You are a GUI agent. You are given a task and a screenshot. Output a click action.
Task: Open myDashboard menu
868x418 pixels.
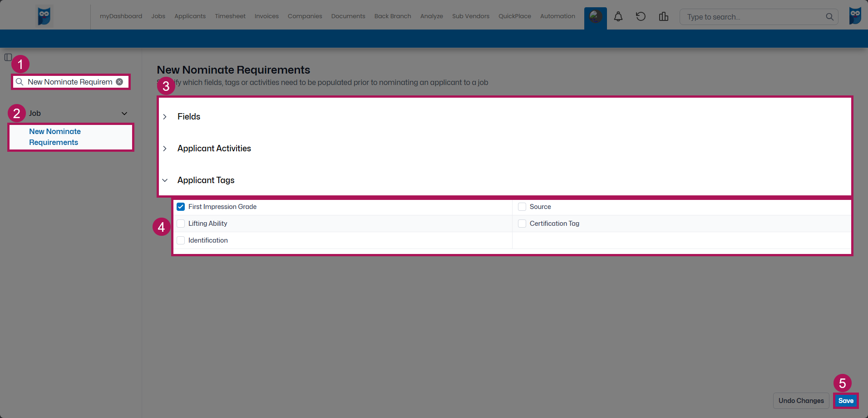pyautogui.click(x=121, y=16)
